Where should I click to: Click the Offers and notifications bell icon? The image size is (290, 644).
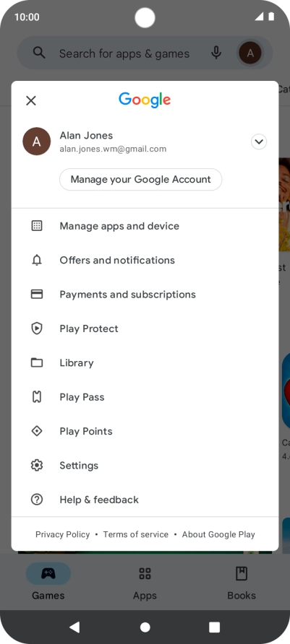coord(37,260)
